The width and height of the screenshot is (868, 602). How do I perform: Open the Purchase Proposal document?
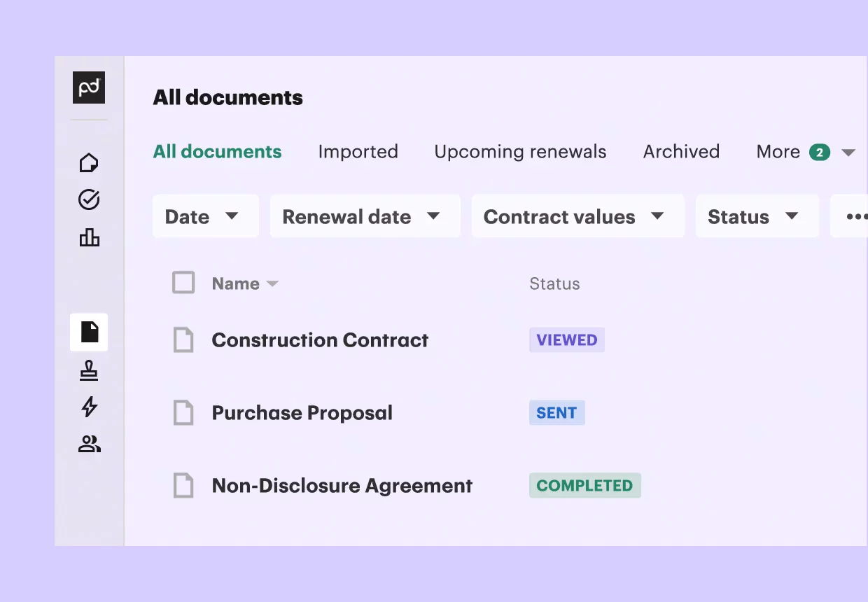click(302, 413)
